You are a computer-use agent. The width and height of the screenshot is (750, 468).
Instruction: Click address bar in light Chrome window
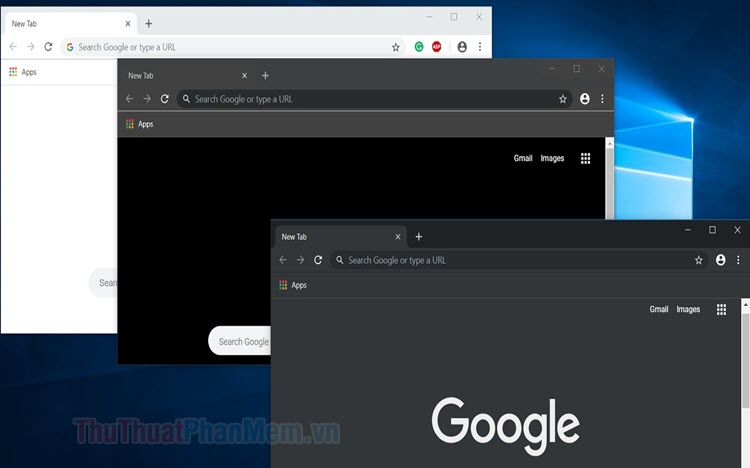coord(233,47)
